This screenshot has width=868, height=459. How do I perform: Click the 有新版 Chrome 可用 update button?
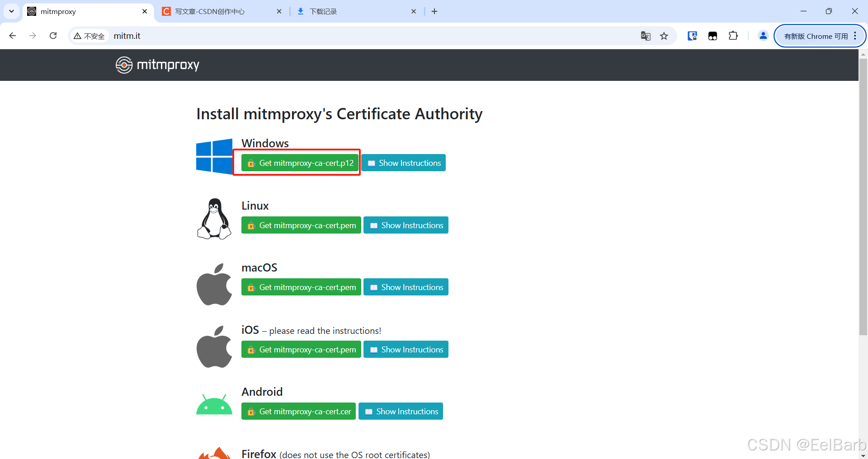pos(820,36)
